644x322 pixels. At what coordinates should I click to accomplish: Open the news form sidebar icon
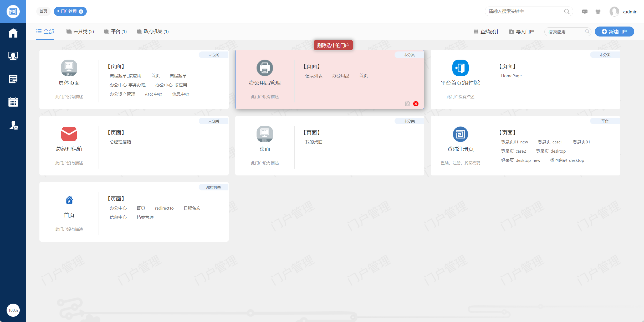click(x=13, y=79)
